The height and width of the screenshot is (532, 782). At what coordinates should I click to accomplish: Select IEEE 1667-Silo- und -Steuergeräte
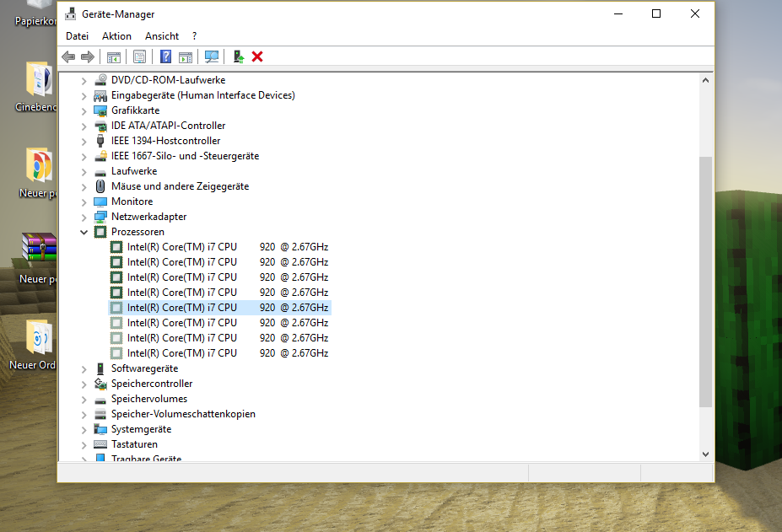point(185,156)
